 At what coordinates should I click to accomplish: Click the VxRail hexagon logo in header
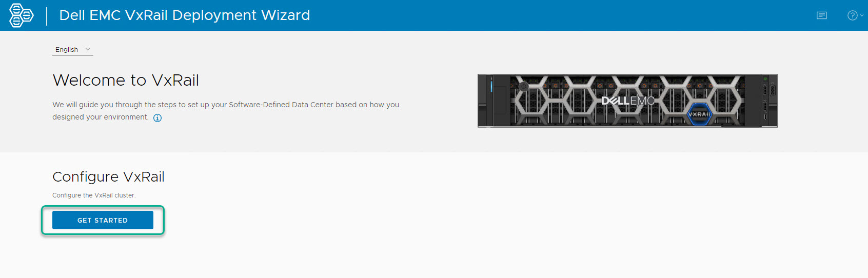point(21,15)
